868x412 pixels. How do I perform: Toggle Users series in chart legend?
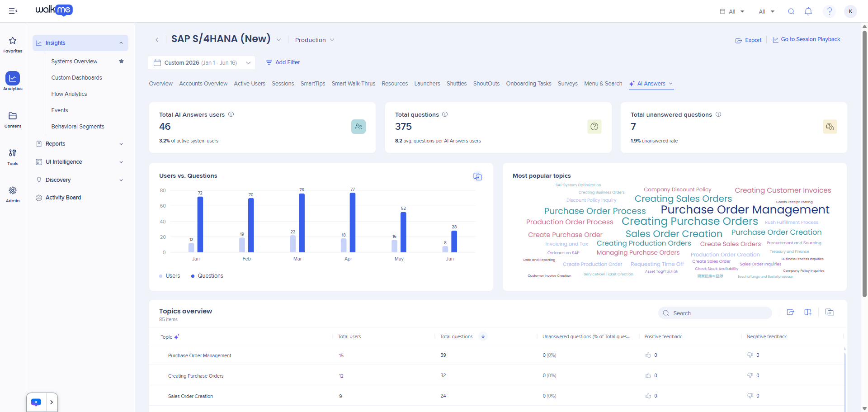tap(170, 276)
